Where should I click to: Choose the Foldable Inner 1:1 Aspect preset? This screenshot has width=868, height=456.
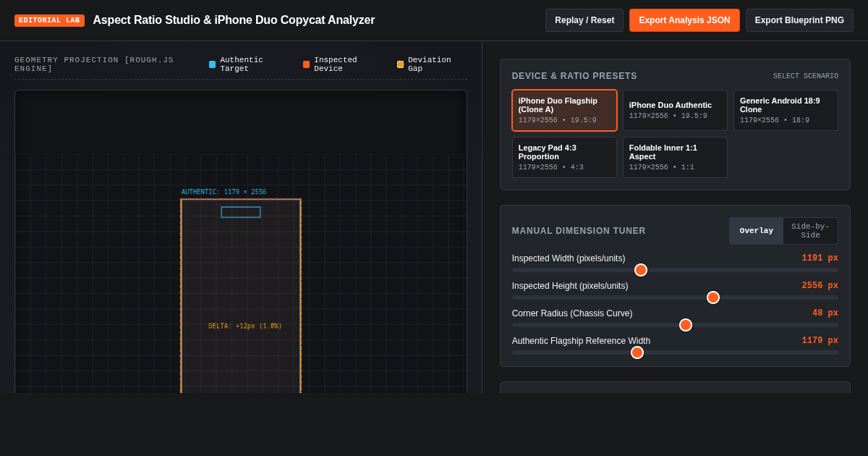(x=675, y=157)
